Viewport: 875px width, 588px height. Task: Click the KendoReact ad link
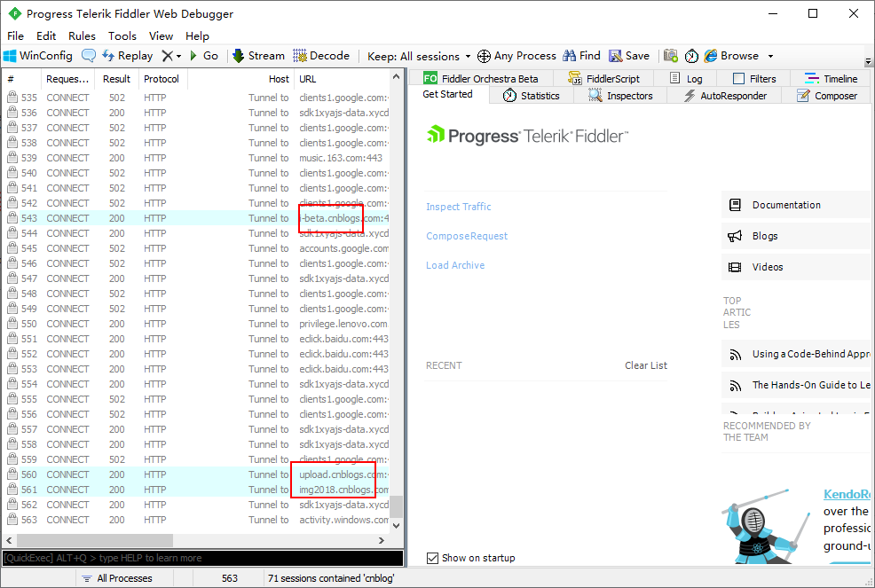(x=847, y=494)
